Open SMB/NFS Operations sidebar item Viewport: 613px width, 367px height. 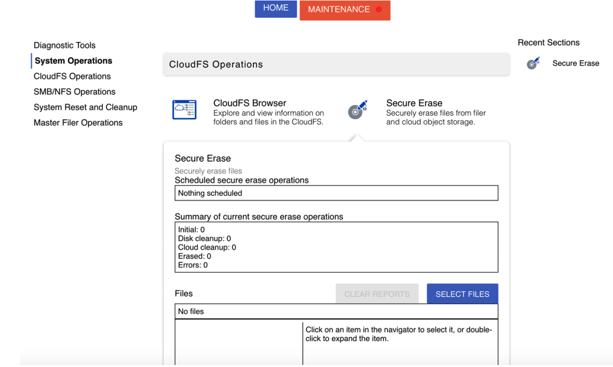pyautogui.click(x=74, y=92)
